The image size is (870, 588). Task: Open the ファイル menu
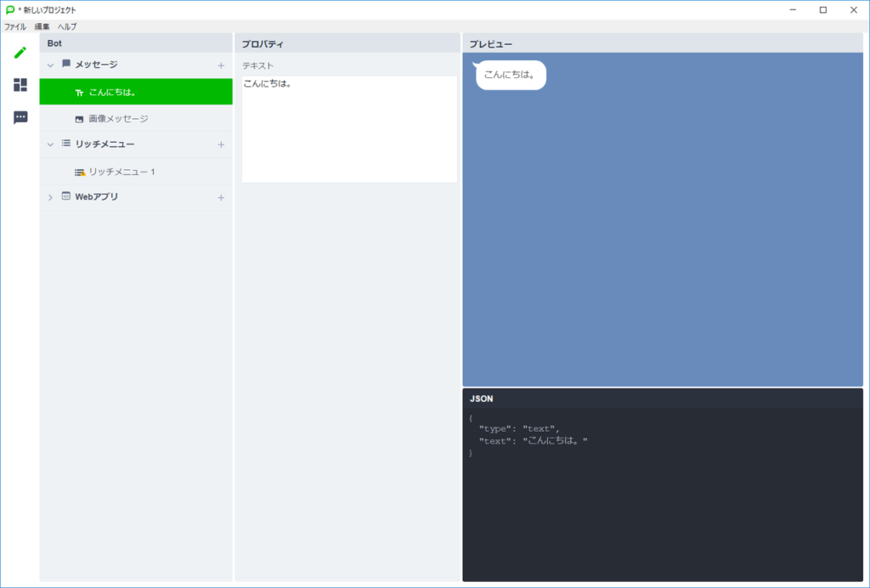[15, 26]
